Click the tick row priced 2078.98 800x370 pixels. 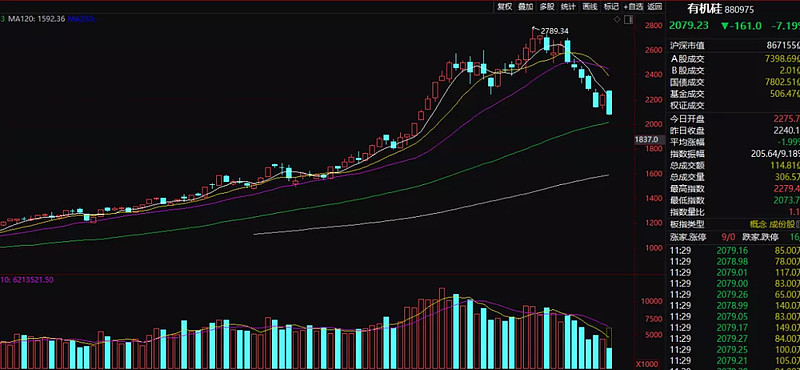(734, 261)
